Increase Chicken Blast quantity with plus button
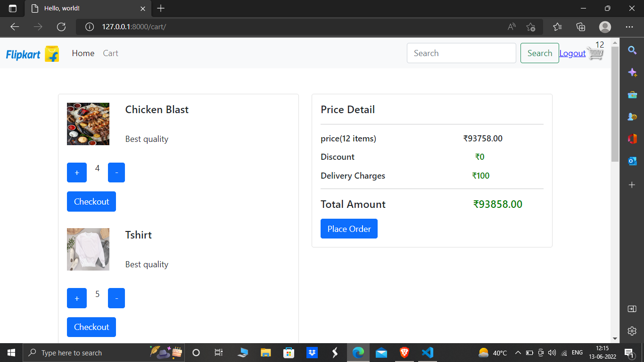Image resolution: width=644 pixels, height=362 pixels. tap(76, 173)
